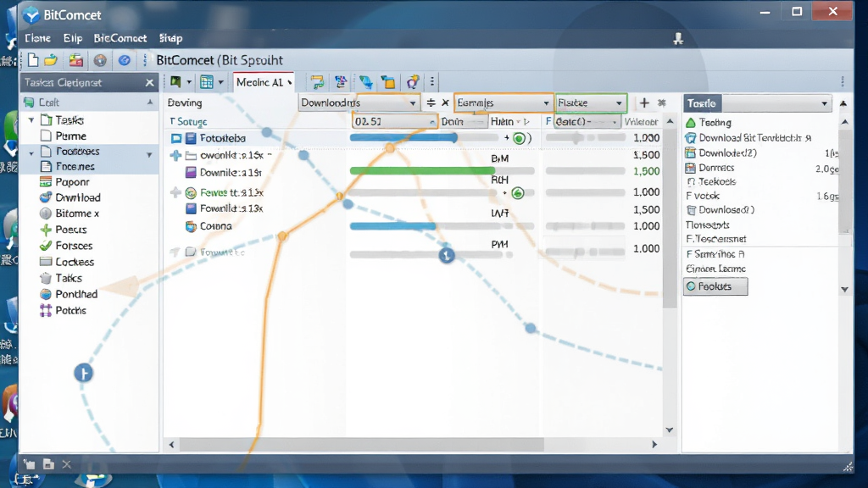Click the green progress bar of Downile::a 15r
The width and height of the screenshot is (868, 488).
point(422,171)
